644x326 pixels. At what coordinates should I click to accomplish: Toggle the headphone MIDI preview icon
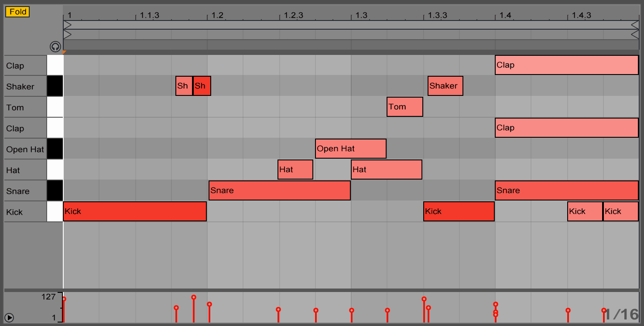pos(55,47)
